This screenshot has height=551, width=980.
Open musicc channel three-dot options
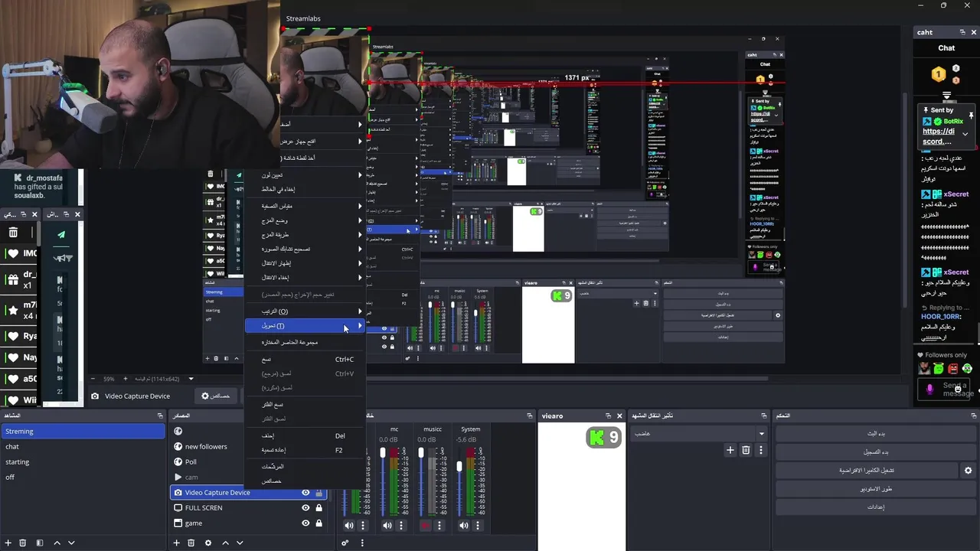click(x=439, y=526)
